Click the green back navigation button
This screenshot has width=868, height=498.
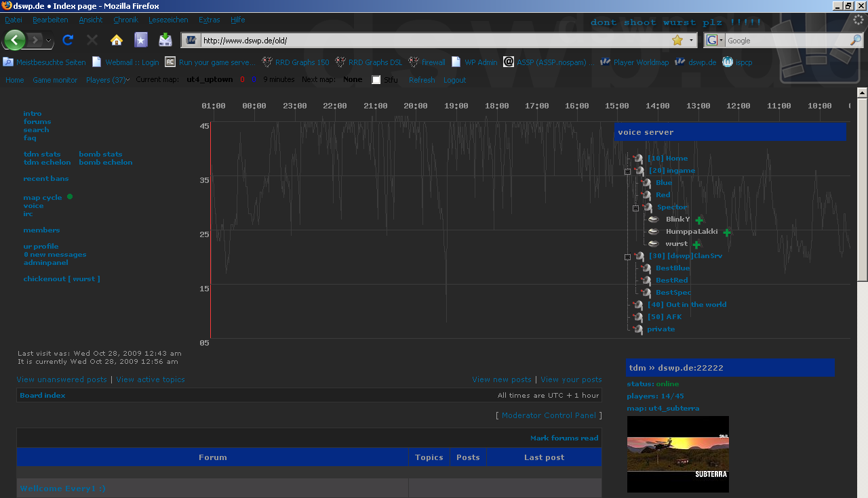point(15,40)
